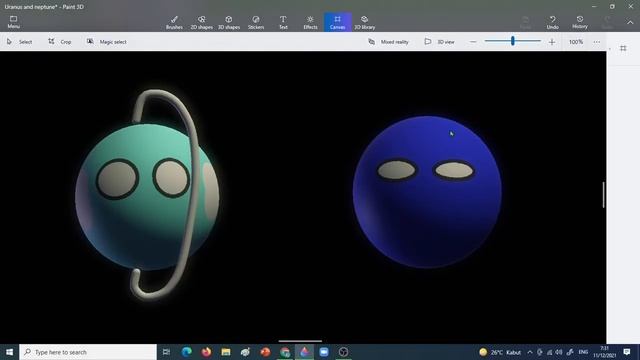Screen dimensions: 640x360
Task: Collapse the top ribbon with chevron
Action: tap(630, 22)
